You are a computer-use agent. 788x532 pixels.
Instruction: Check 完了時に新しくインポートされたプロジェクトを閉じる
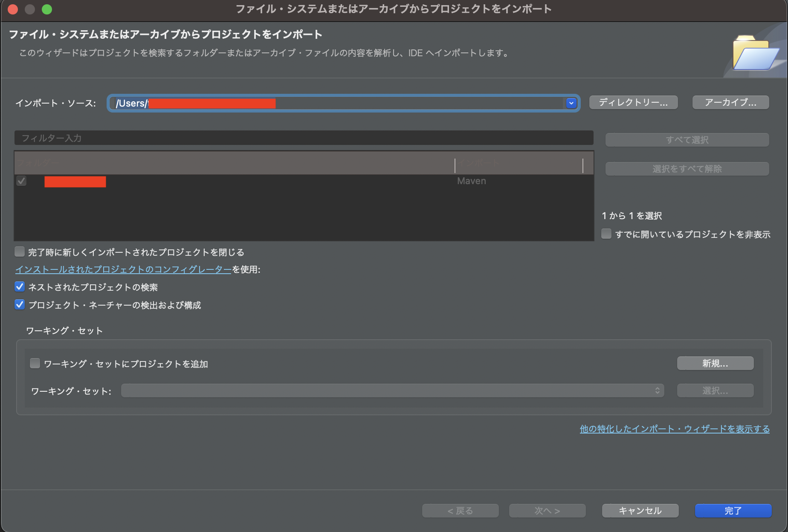(x=20, y=252)
